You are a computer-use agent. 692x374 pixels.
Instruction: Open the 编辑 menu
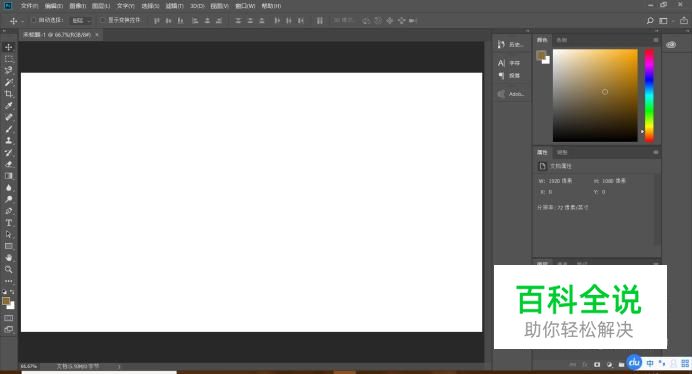[53, 6]
